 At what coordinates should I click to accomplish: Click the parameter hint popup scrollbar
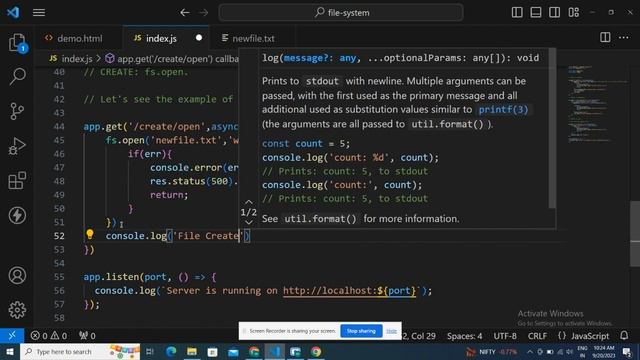click(552, 129)
